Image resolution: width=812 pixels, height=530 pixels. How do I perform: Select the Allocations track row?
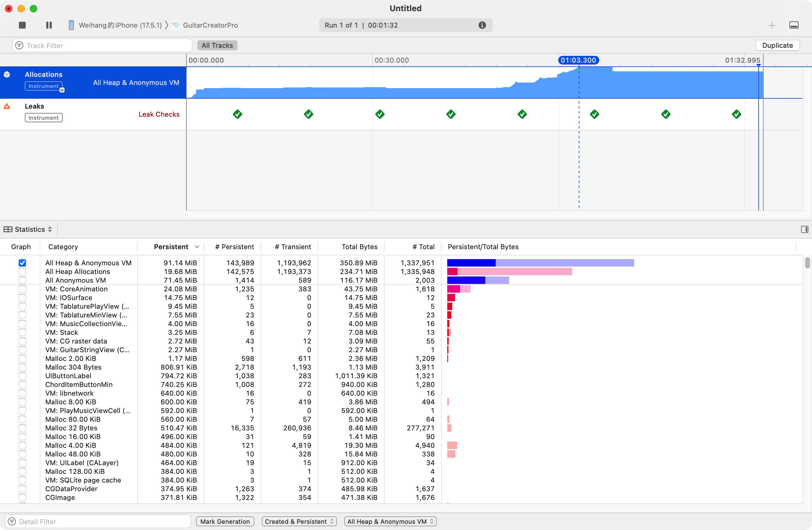[93, 83]
